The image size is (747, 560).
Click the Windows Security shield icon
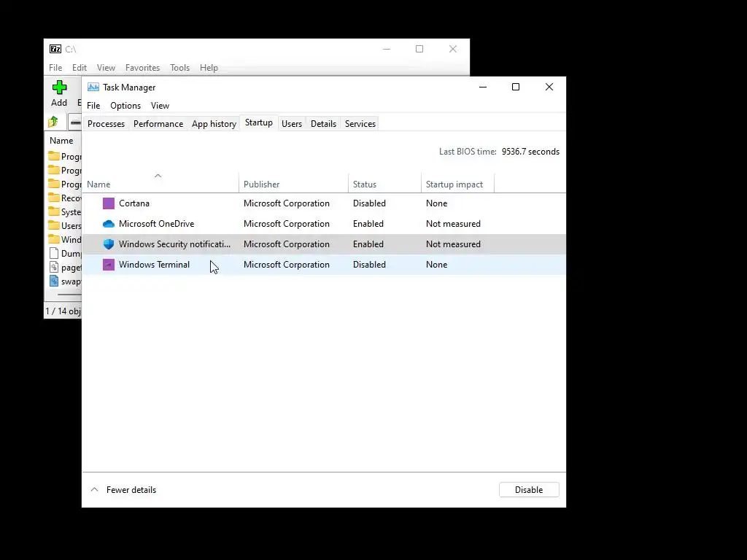[x=109, y=244]
